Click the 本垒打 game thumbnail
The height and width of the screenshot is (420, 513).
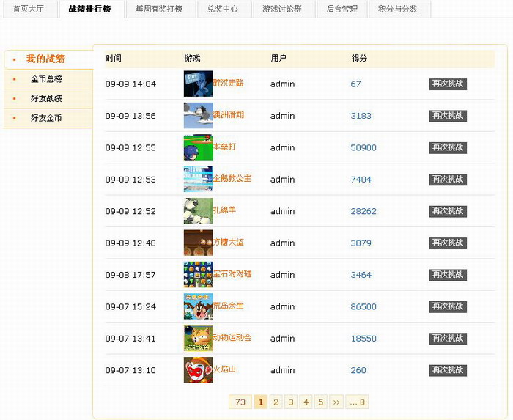(199, 147)
